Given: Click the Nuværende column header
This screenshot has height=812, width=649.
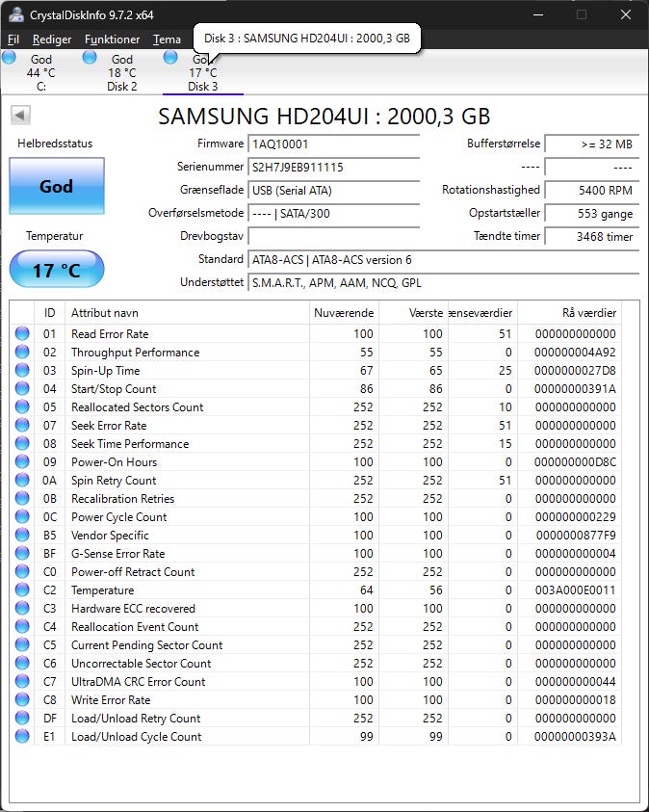Looking at the screenshot, I should point(344,313).
